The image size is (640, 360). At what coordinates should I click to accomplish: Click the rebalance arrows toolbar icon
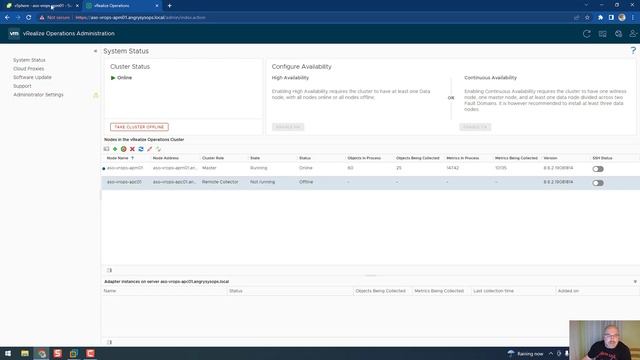tap(158, 149)
